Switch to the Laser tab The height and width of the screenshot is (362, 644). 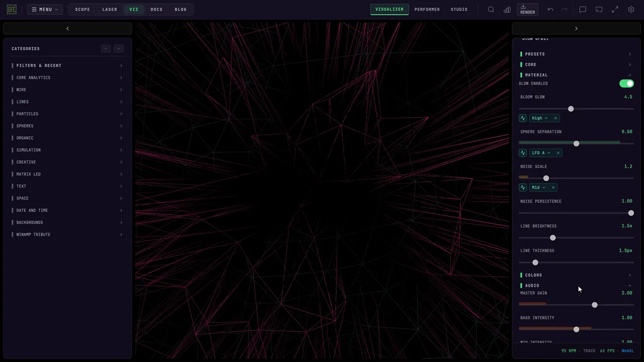click(110, 10)
